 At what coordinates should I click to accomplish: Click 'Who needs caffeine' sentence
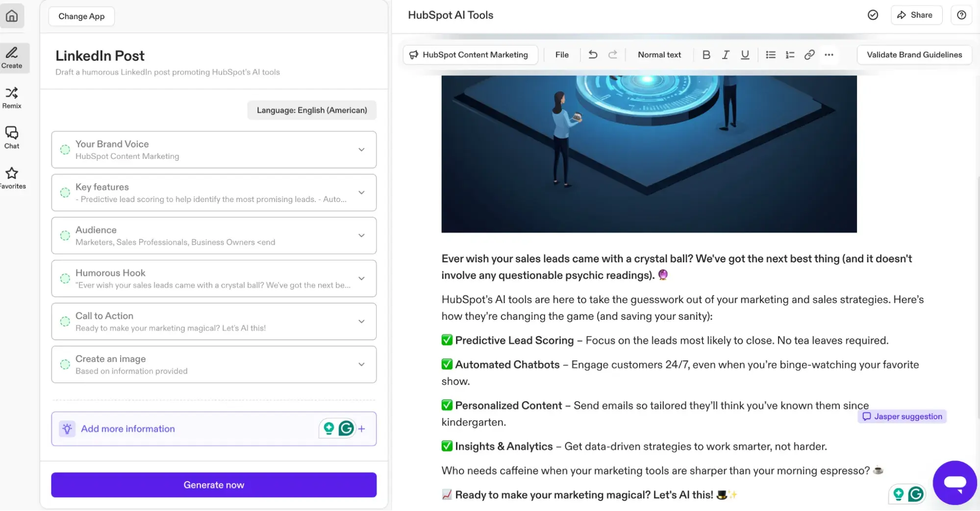(x=662, y=471)
